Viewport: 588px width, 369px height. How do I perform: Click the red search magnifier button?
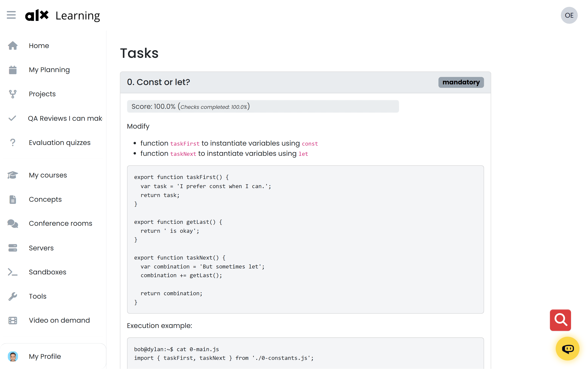pyautogui.click(x=560, y=320)
